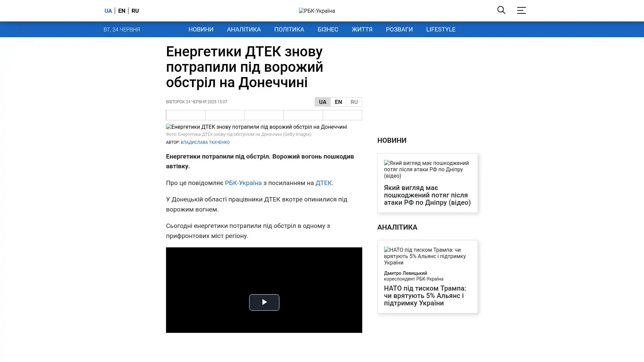Screen dimensions: 644x362
Task: Open the hamburger menu icon
Action: click(x=521, y=10)
